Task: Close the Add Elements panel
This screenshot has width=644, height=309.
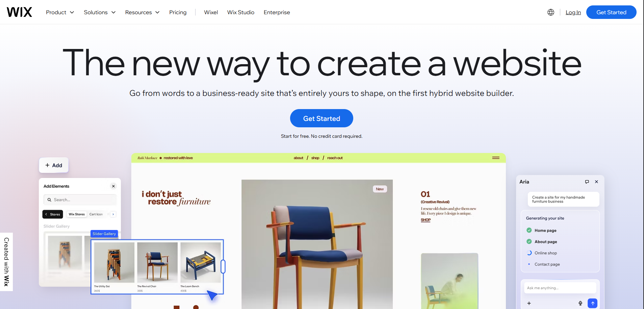Action: pyautogui.click(x=113, y=186)
